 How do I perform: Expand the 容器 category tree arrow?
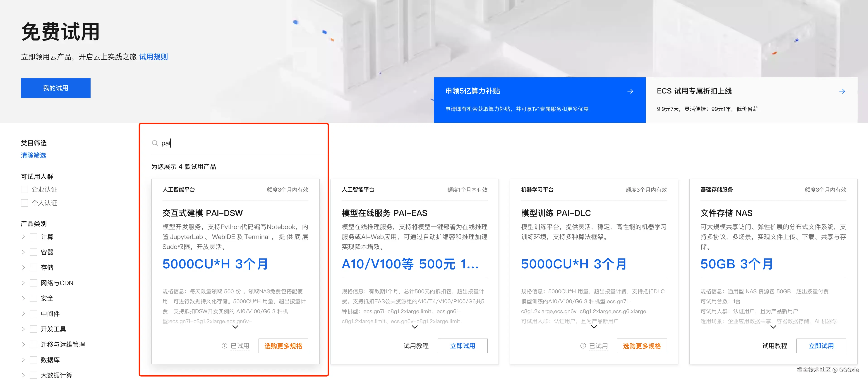[x=23, y=252]
